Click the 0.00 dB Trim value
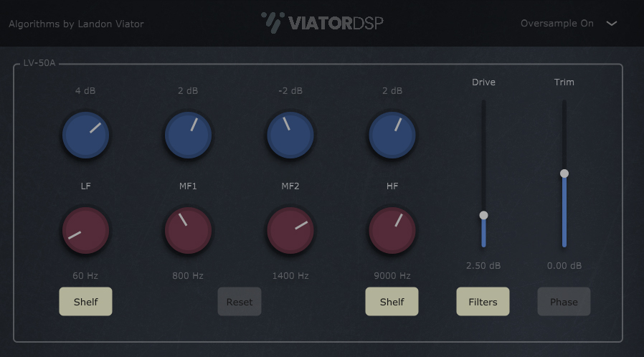Image resolution: width=644 pixels, height=357 pixels. (x=564, y=266)
